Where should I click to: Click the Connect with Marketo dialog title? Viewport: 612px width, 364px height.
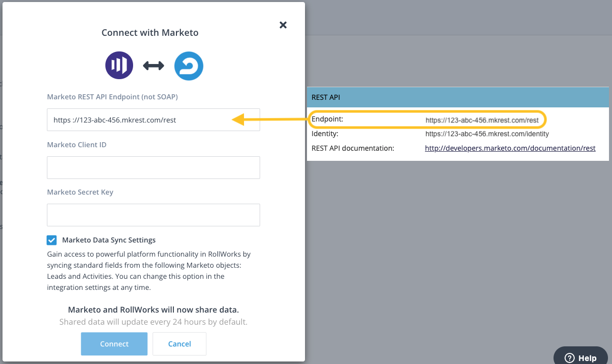click(150, 33)
